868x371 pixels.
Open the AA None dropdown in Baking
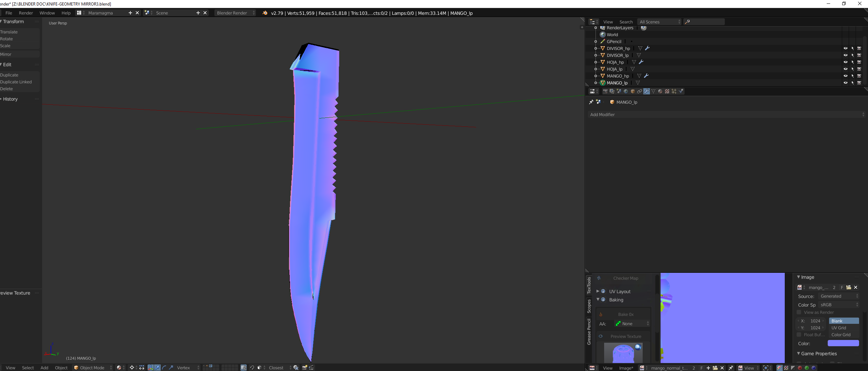[632, 324]
